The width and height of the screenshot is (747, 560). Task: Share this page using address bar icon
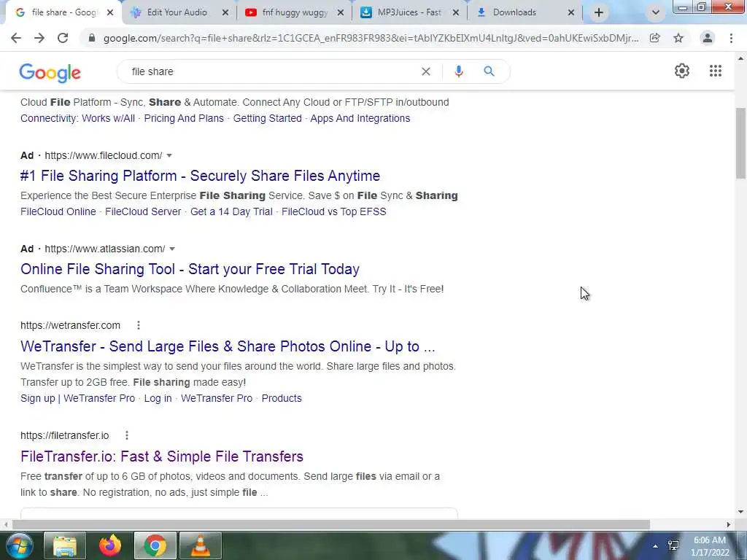[655, 38]
